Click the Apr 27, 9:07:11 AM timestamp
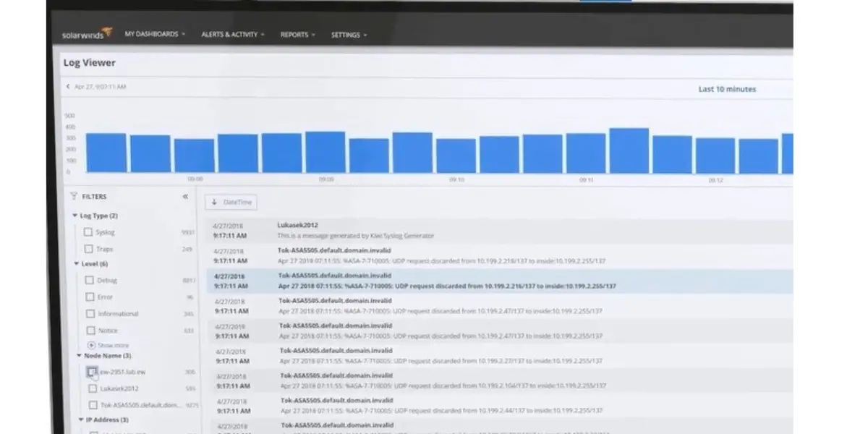The image size is (868, 434). coord(101,87)
